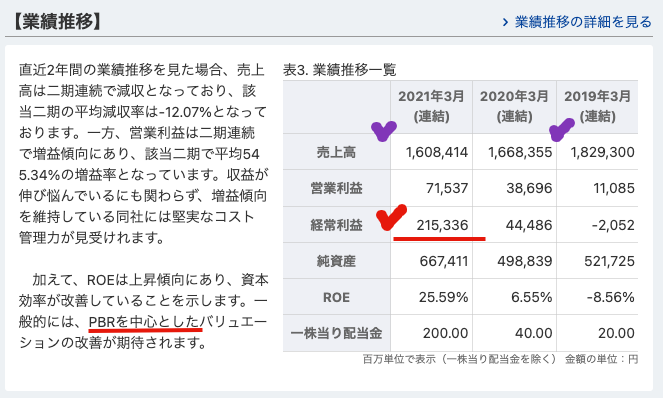
Task: Select the 2020年3月(連結) column header
Action: (x=514, y=106)
